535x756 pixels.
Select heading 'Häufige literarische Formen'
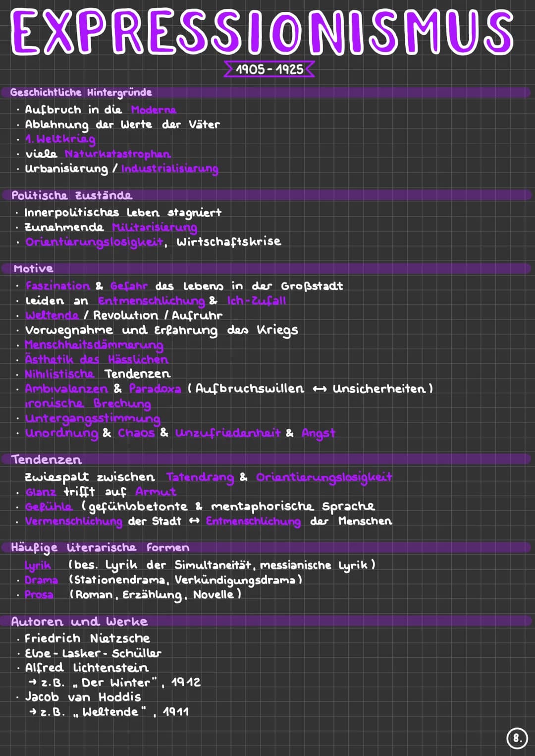100,548
